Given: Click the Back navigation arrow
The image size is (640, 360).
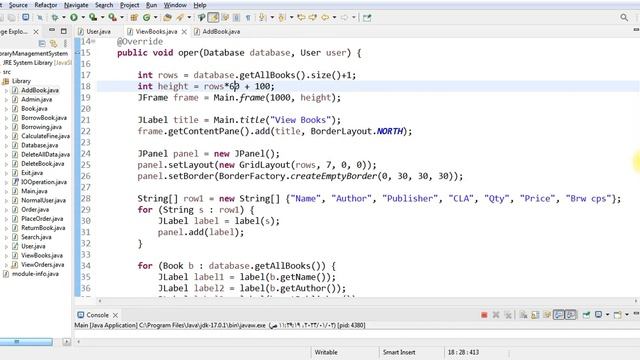Looking at the screenshot, I should click(x=325, y=18).
